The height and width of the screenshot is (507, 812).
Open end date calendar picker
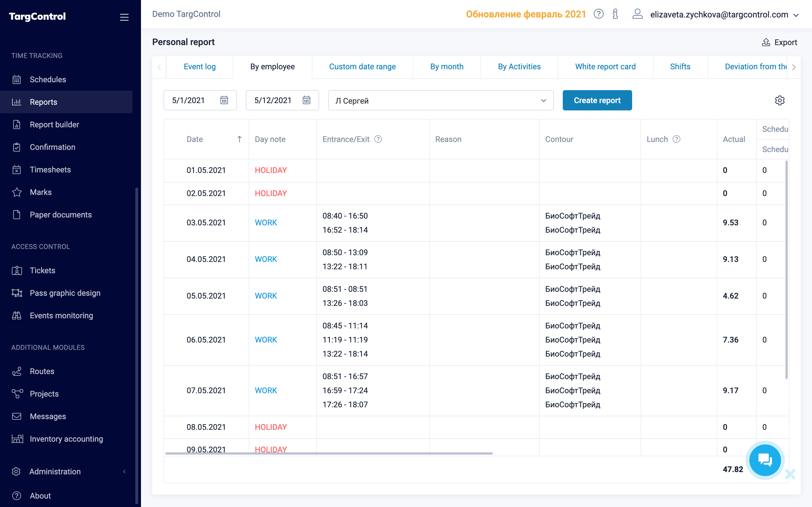306,100
